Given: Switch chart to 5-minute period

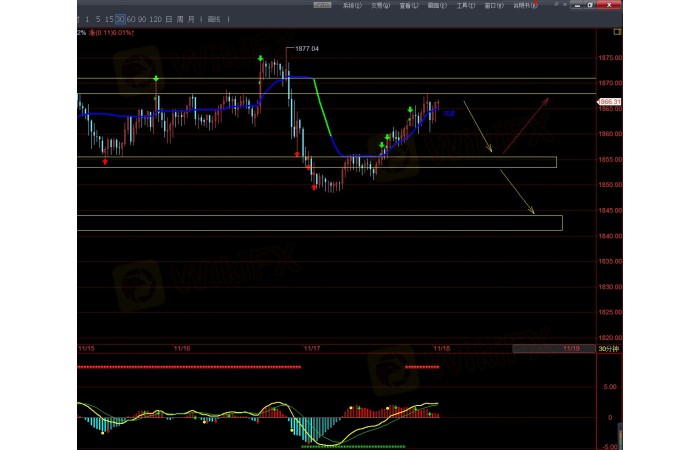Looking at the screenshot, I should (x=99, y=19).
